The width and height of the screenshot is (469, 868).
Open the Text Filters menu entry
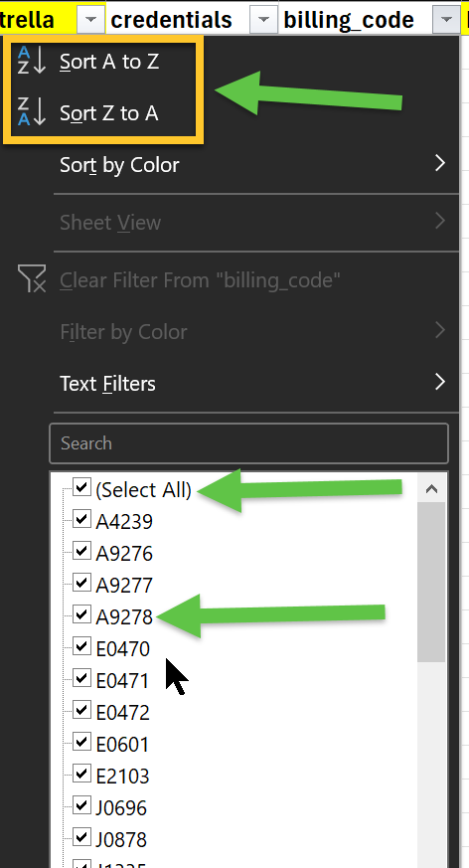tap(107, 383)
